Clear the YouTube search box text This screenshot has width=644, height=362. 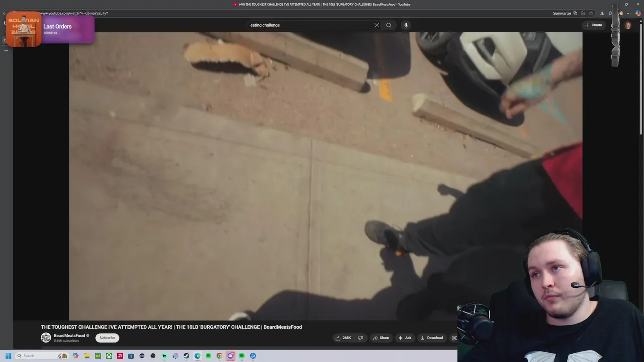pos(377,25)
